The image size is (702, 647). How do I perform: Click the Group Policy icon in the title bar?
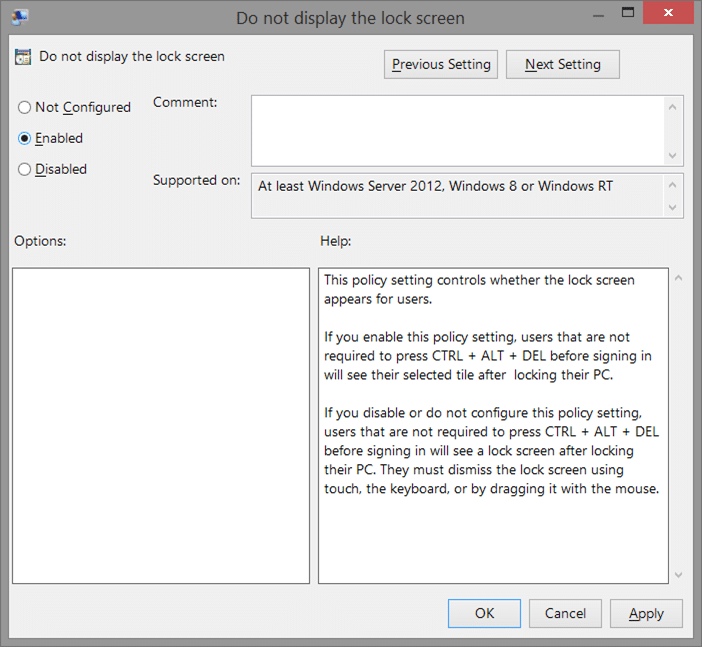19,17
